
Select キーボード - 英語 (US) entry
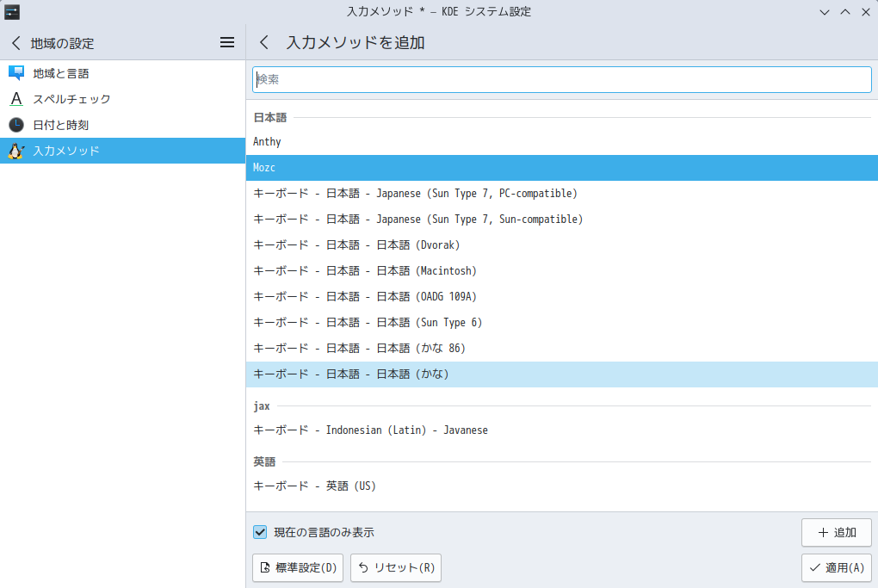(561, 486)
